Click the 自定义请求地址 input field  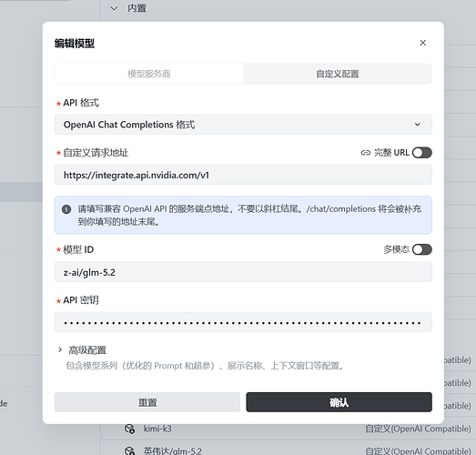coord(243,175)
